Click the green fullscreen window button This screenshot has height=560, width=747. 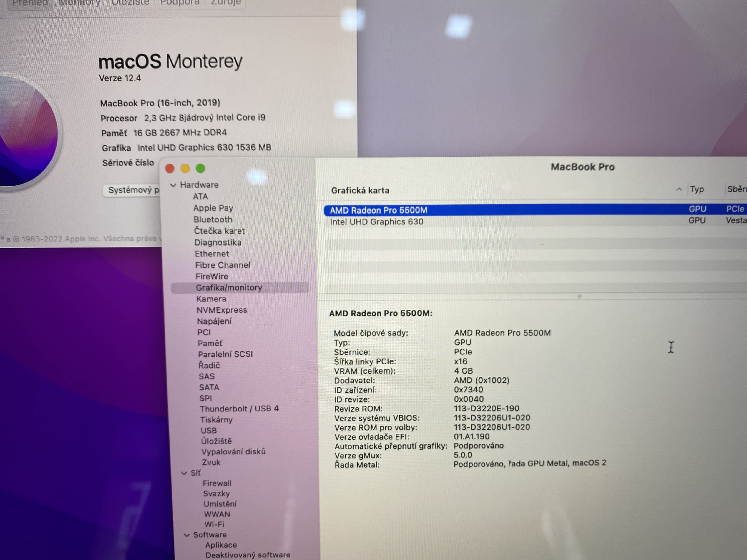click(201, 169)
